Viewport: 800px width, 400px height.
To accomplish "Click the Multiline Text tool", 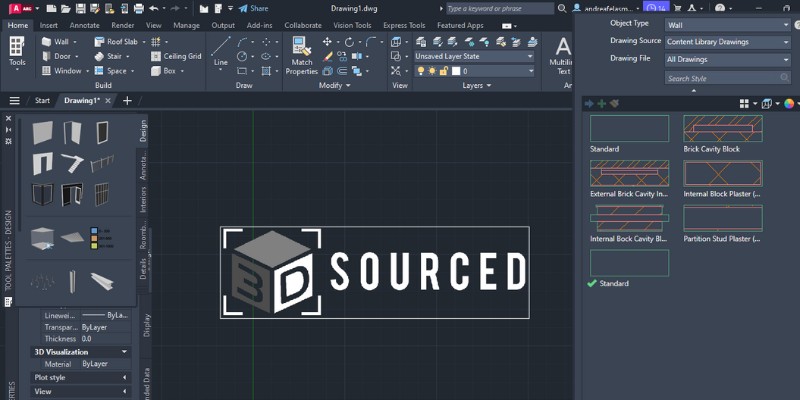I will point(561,55).
